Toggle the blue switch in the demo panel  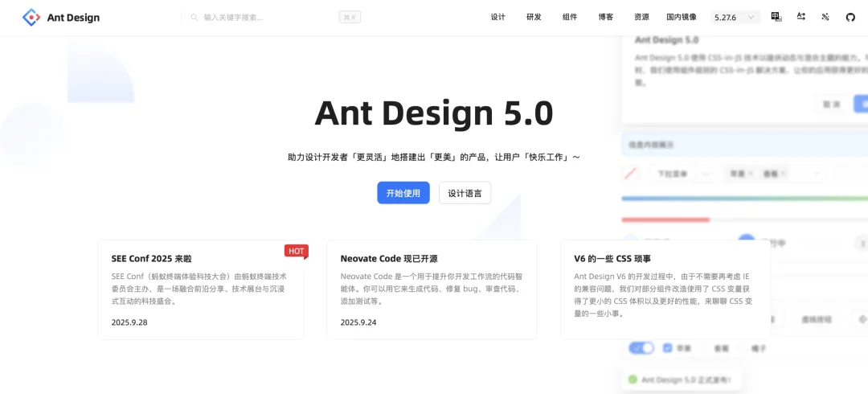[x=641, y=348]
